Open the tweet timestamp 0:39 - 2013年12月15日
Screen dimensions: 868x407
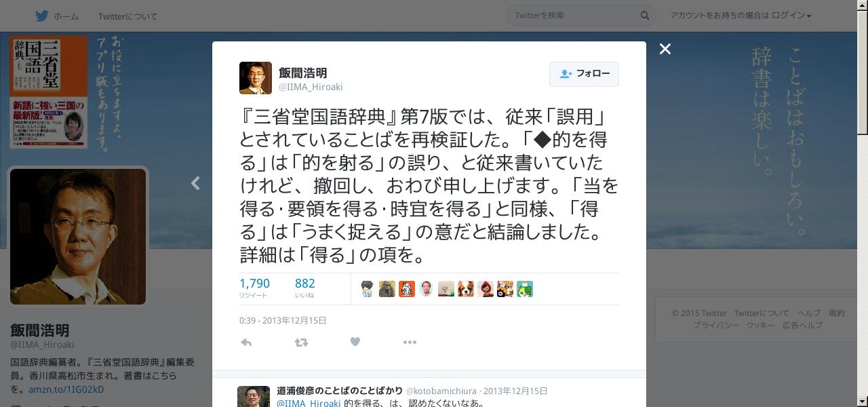[x=283, y=320]
